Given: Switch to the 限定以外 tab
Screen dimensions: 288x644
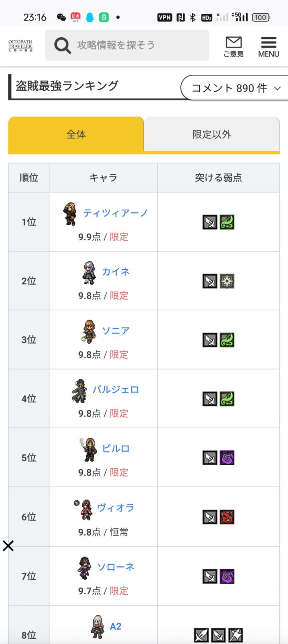Looking at the screenshot, I should tap(212, 134).
